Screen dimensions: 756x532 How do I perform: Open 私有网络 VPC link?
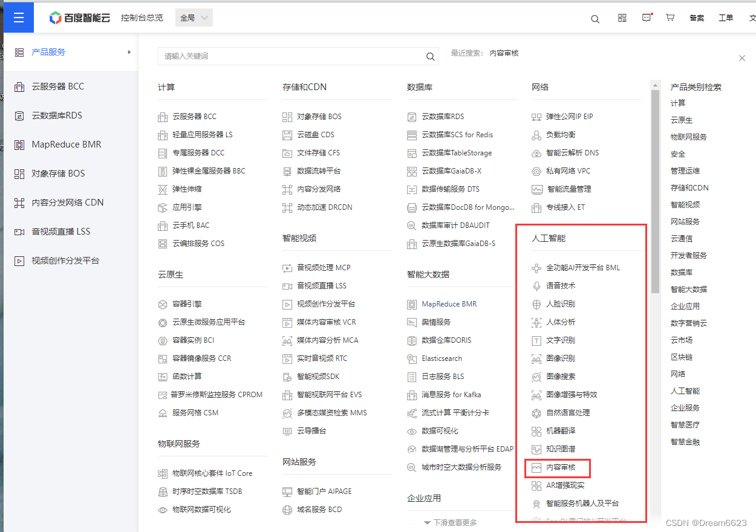(x=569, y=171)
